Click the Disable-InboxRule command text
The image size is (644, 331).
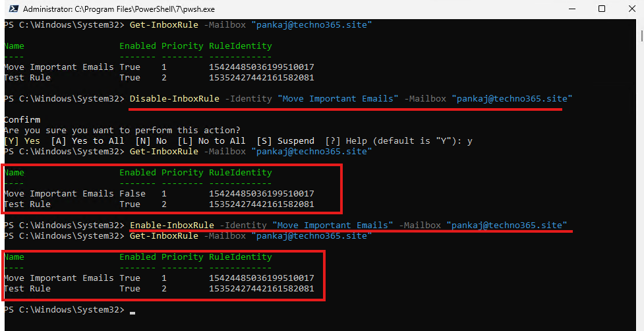tap(174, 98)
